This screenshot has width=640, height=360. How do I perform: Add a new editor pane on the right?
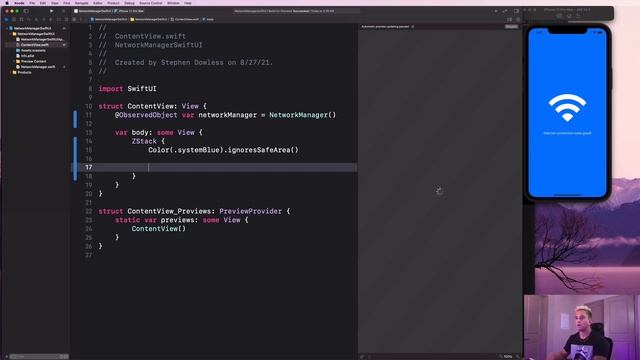tap(518, 19)
